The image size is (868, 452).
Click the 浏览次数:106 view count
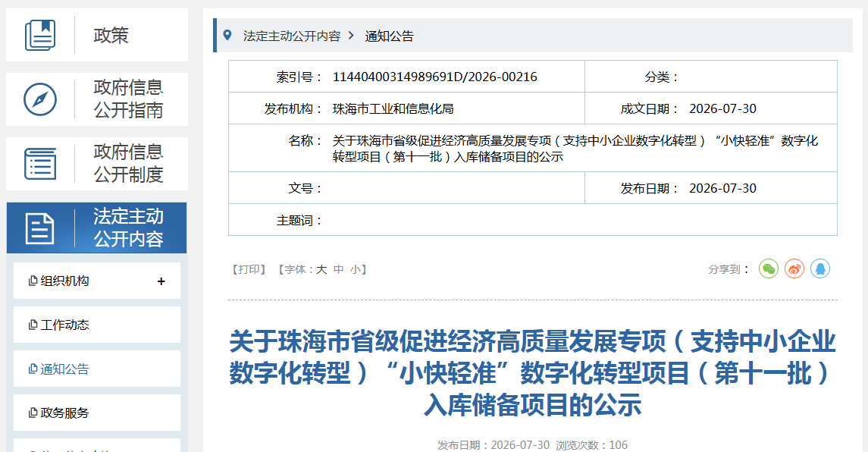pos(592,445)
